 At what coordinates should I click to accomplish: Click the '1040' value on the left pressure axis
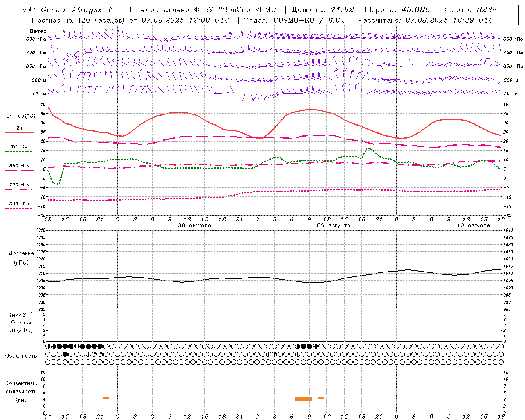click(x=41, y=231)
